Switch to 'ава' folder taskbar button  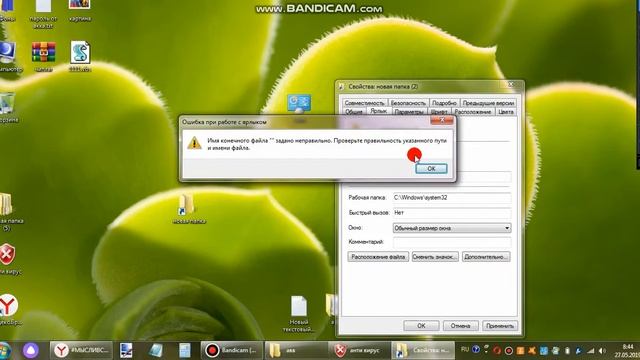click(296, 350)
